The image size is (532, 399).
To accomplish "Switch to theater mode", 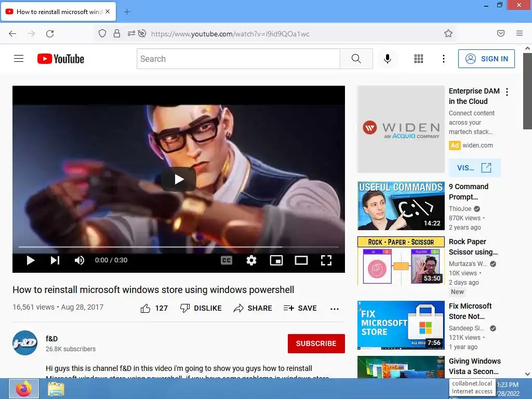I will [x=301, y=260].
